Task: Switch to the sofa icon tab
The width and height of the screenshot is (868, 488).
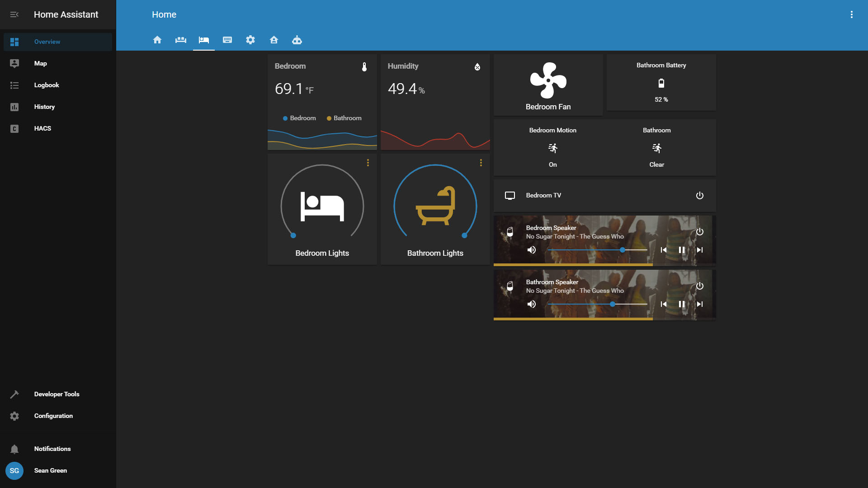Action: click(x=181, y=40)
